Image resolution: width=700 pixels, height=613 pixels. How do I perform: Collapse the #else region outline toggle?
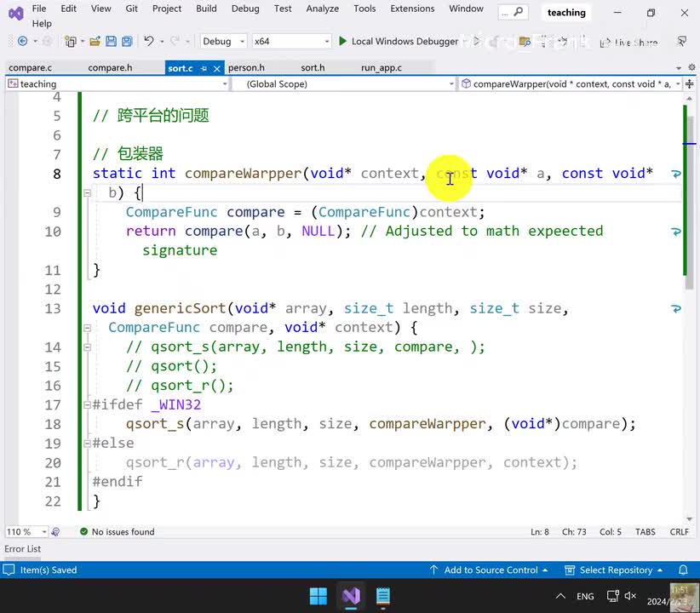(87, 444)
